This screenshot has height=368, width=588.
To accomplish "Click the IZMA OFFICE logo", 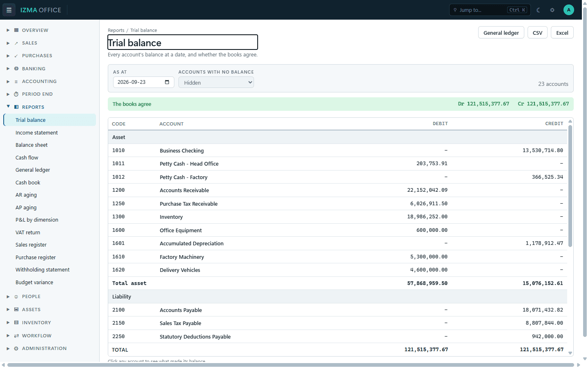I will (x=41, y=10).
